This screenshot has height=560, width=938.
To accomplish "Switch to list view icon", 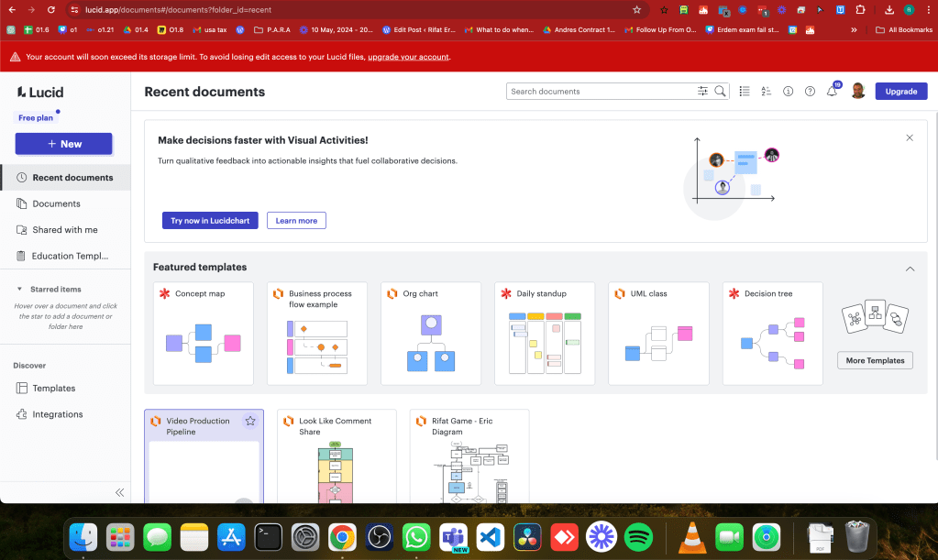I will tap(745, 91).
